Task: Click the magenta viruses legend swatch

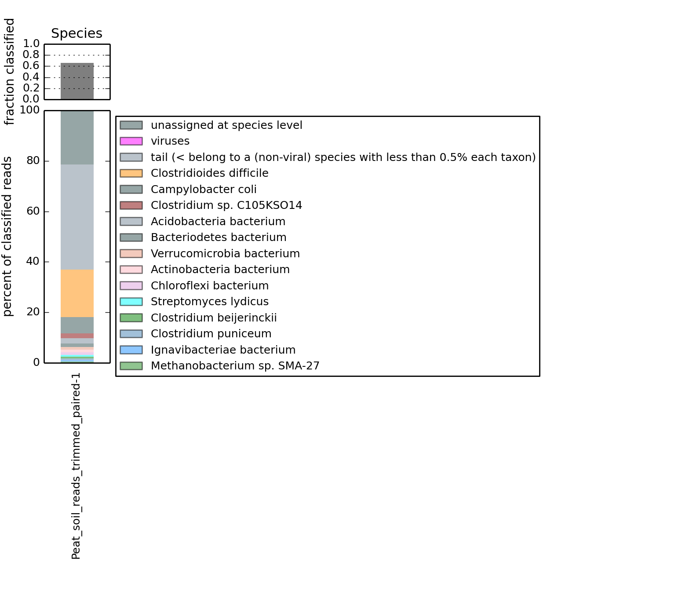Action: pyautogui.click(x=131, y=141)
